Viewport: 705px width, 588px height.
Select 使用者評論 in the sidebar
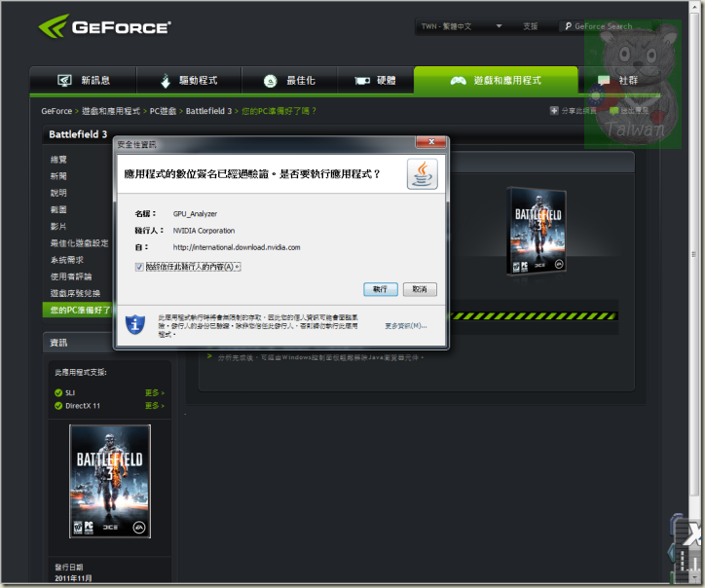click(71, 276)
